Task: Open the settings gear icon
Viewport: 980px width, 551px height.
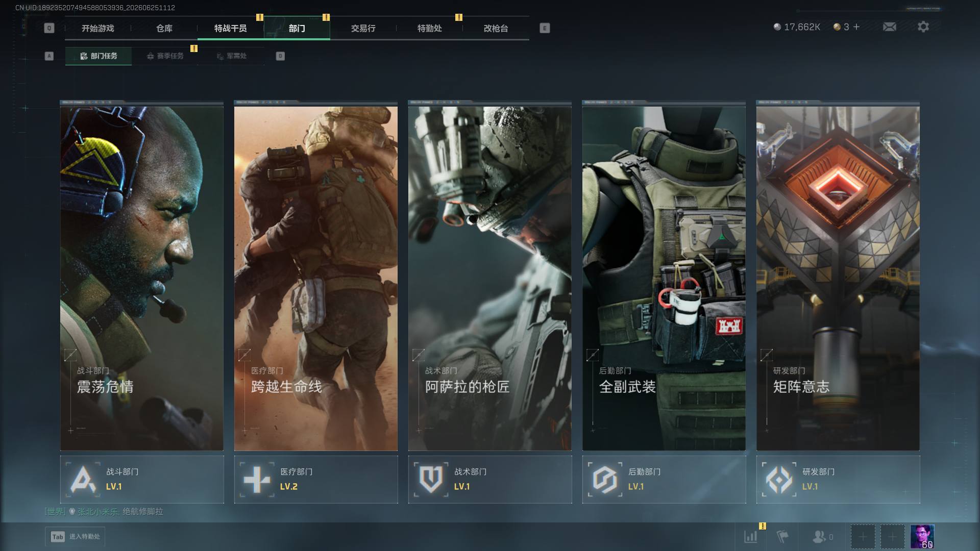Action: tap(923, 27)
